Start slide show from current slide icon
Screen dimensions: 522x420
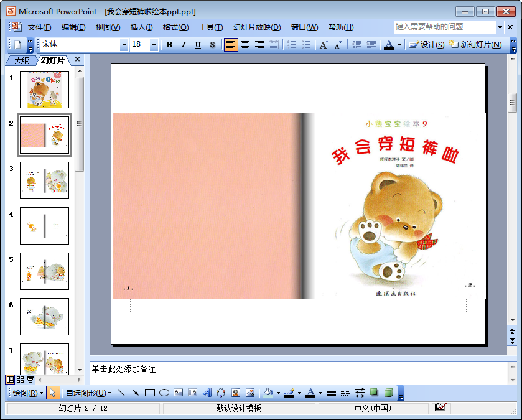[30, 380]
